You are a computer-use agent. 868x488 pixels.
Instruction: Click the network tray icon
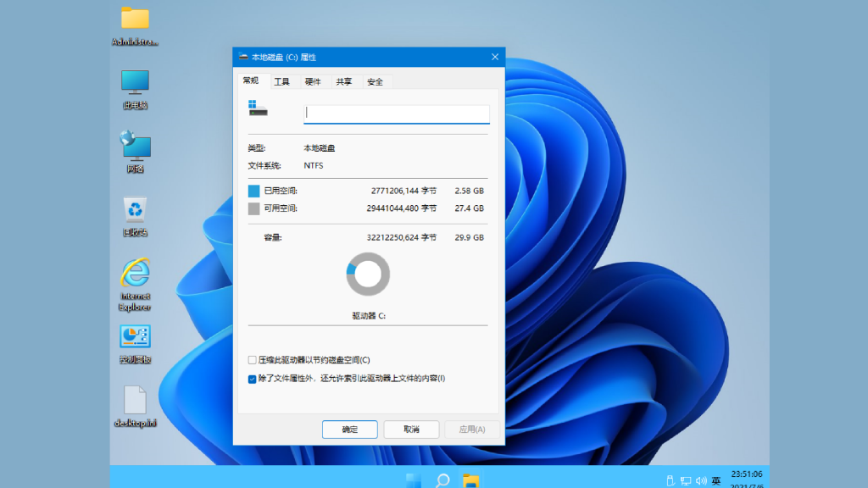coord(685,481)
